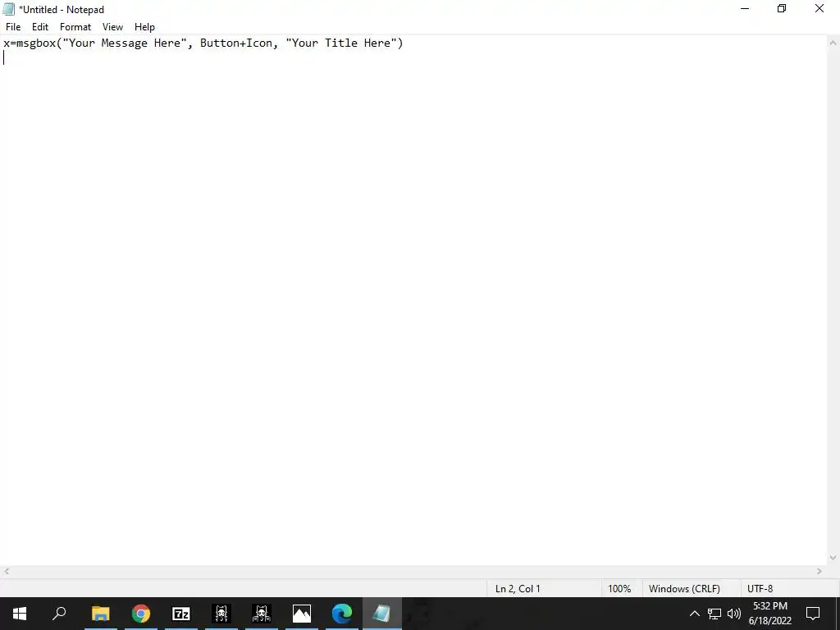Open the Action Center notifications
The image size is (840, 630).
point(813,614)
